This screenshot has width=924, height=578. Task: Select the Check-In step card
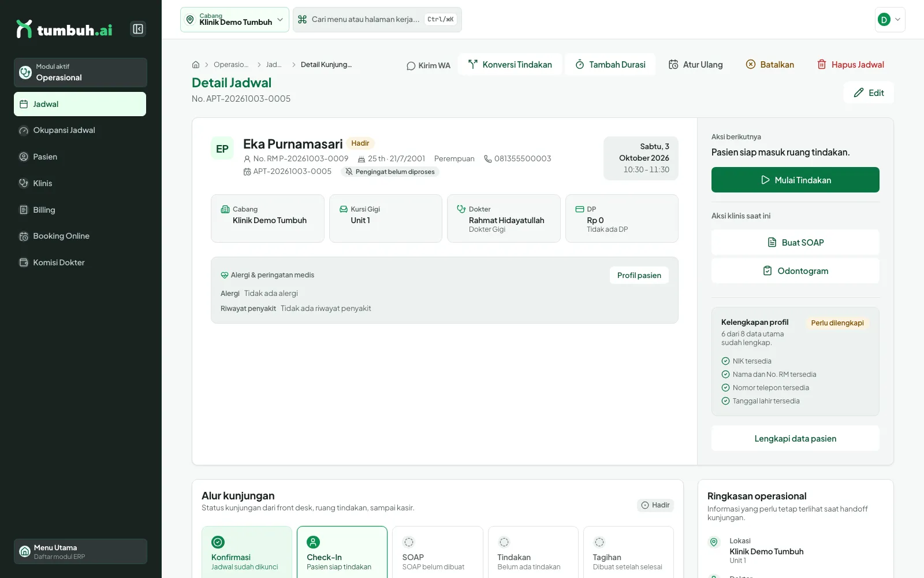(x=342, y=552)
